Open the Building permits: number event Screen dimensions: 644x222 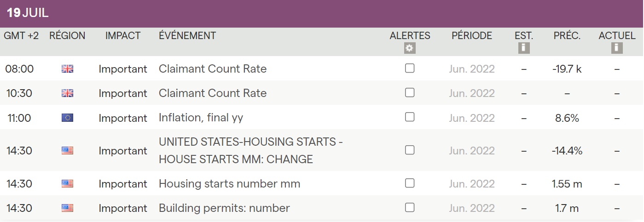point(224,208)
